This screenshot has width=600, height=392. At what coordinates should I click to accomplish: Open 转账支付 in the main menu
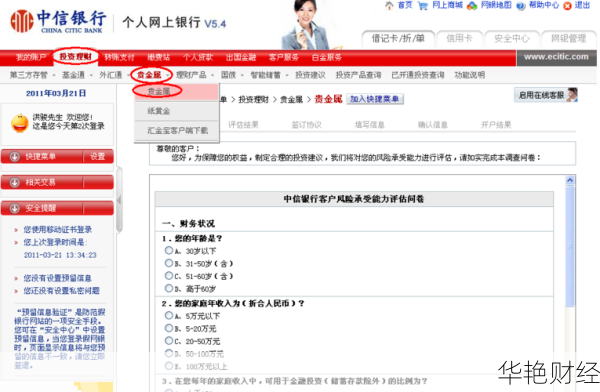pyautogui.click(x=119, y=57)
